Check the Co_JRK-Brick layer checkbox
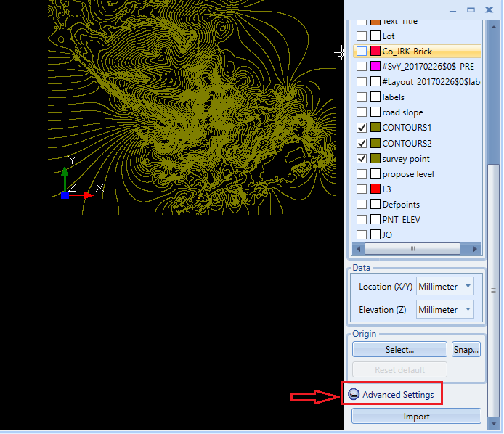 click(362, 51)
